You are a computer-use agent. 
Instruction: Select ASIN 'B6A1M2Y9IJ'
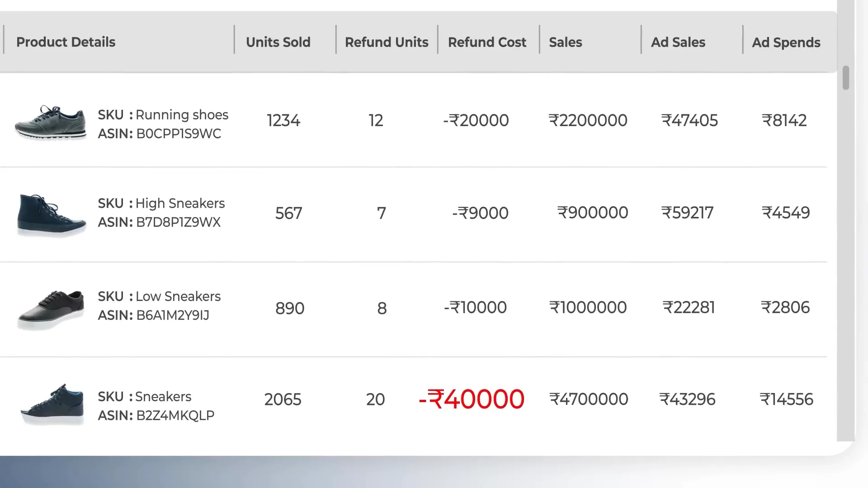coord(173,315)
